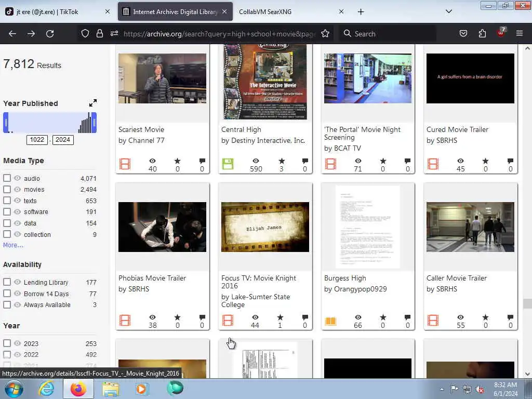This screenshot has width=532, height=399.
Task: Click the texts book icon on Burgess High
Action: coord(330,321)
